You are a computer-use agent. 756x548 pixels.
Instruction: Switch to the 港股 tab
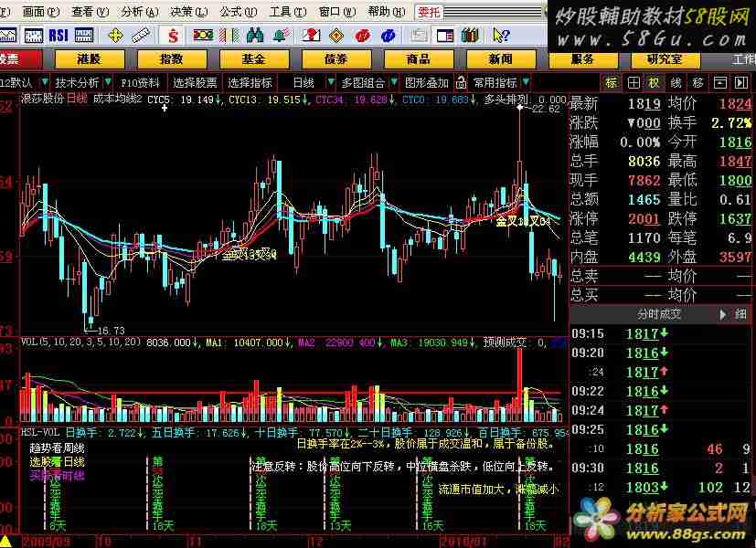(90, 59)
